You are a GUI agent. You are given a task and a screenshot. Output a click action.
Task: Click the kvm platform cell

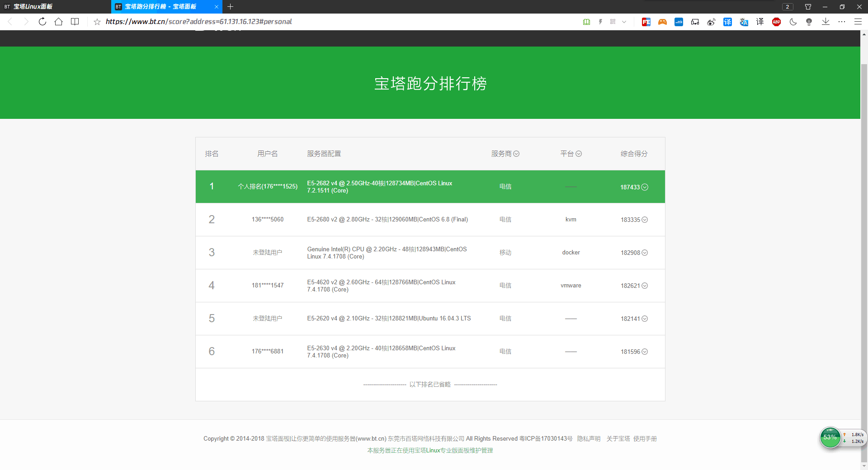tap(571, 219)
